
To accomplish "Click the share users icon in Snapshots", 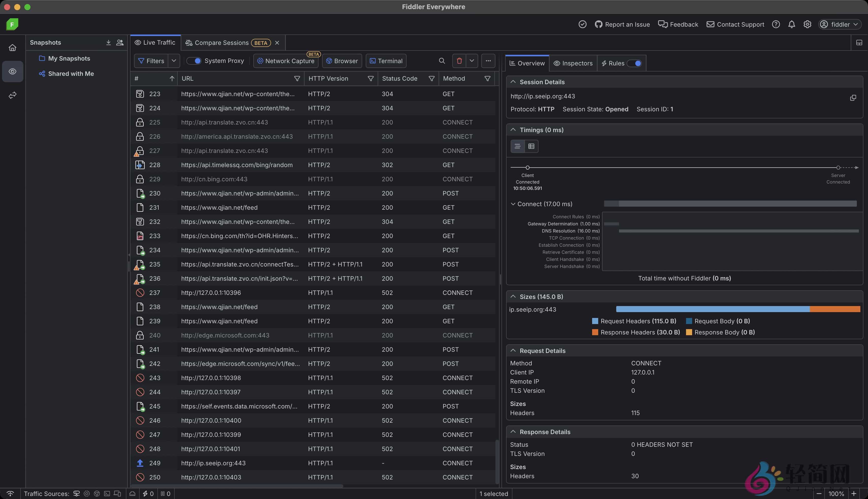I will coord(120,43).
